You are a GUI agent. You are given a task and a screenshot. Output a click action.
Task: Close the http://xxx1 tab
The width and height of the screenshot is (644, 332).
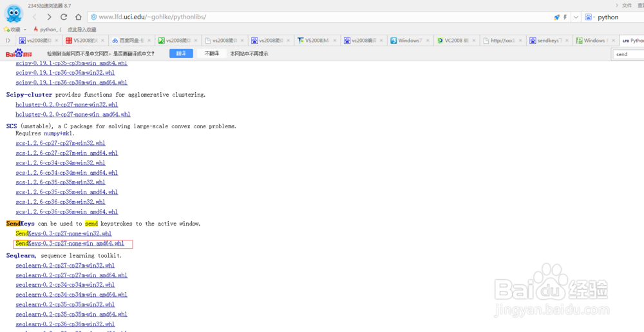click(521, 40)
